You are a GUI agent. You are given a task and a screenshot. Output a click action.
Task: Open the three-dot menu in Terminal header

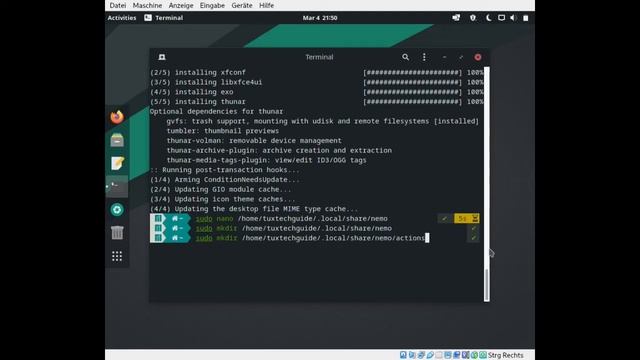[x=424, y=57]
